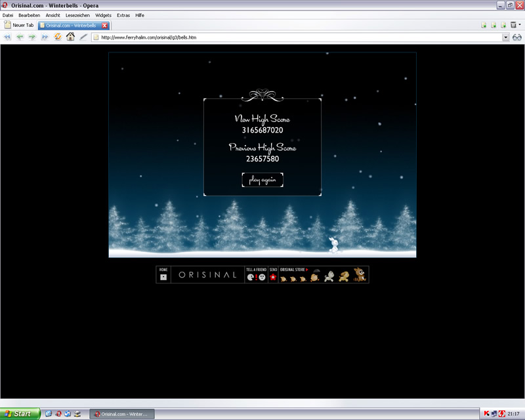
Task: Click the first page icon in tab bar
Action: click(484, 25)
